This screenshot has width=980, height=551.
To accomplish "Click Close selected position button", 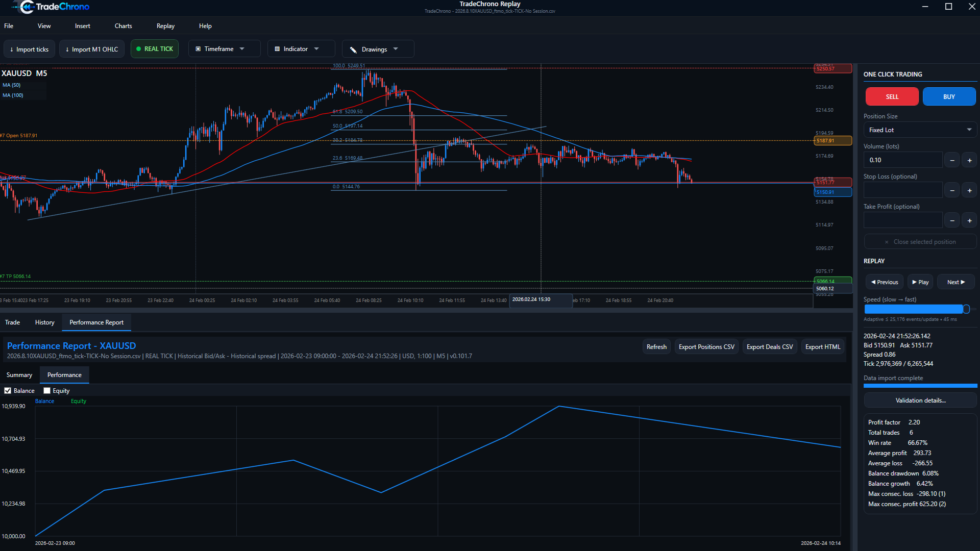I will [920, 242].
